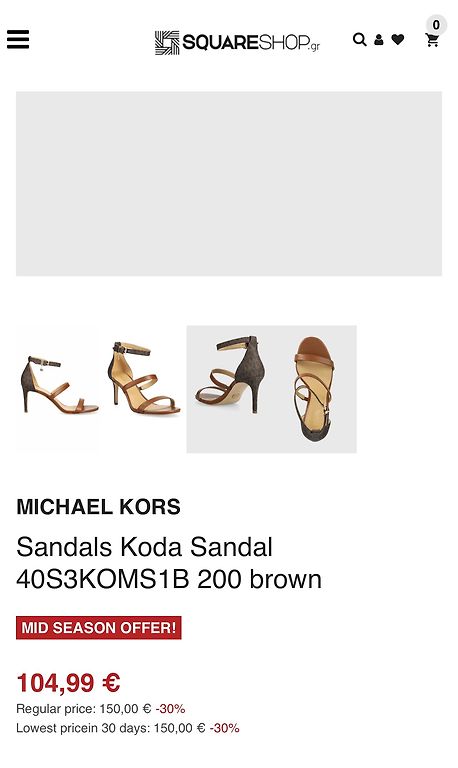Select the back heel view thumbnail
This screenshot has width=458, height=768.
click(229, 389)
